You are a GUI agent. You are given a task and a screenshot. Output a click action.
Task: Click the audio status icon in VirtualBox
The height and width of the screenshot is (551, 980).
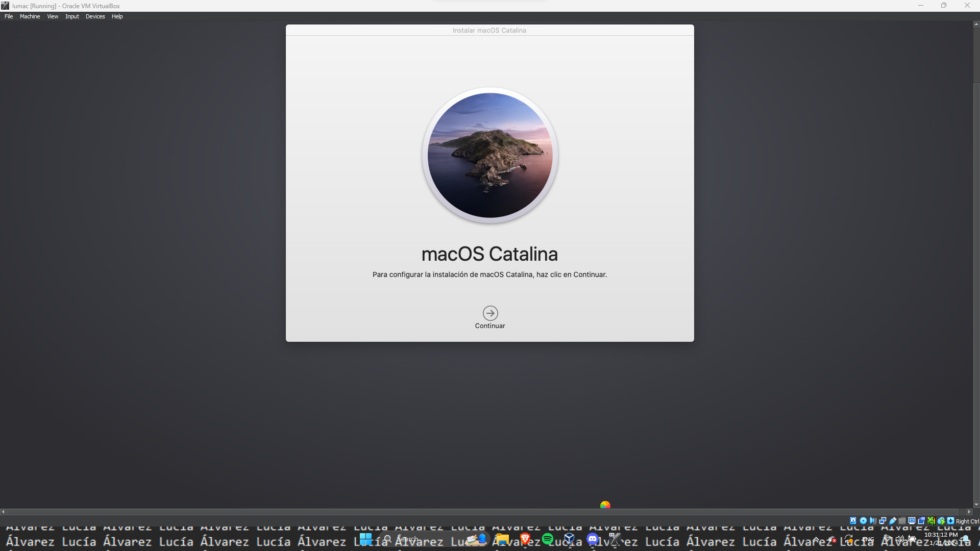[873, 521]
